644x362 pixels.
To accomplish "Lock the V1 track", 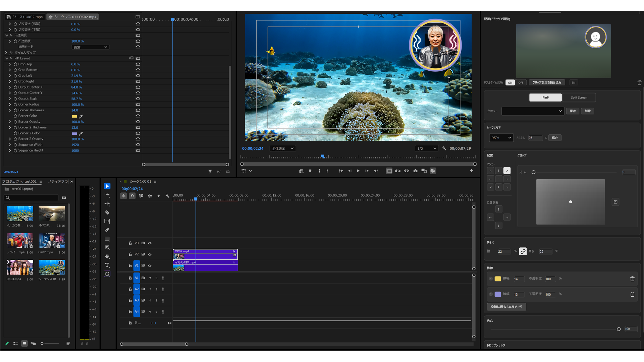I will [130, 265].
